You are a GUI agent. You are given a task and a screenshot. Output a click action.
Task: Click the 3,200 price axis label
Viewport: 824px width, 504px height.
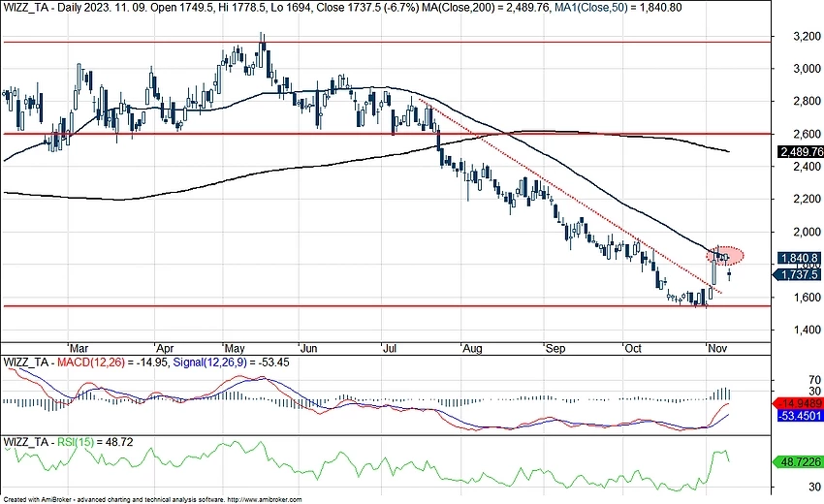[x=807, y=36]
